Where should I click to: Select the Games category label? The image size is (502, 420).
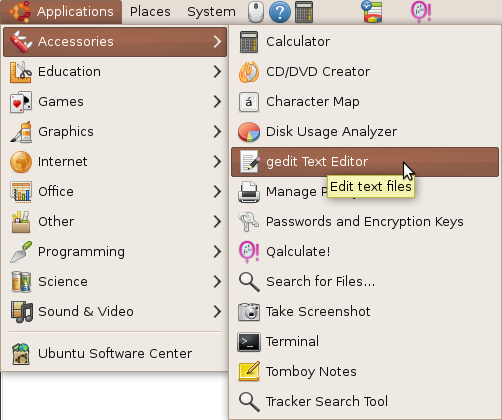[x=61, y=102]
